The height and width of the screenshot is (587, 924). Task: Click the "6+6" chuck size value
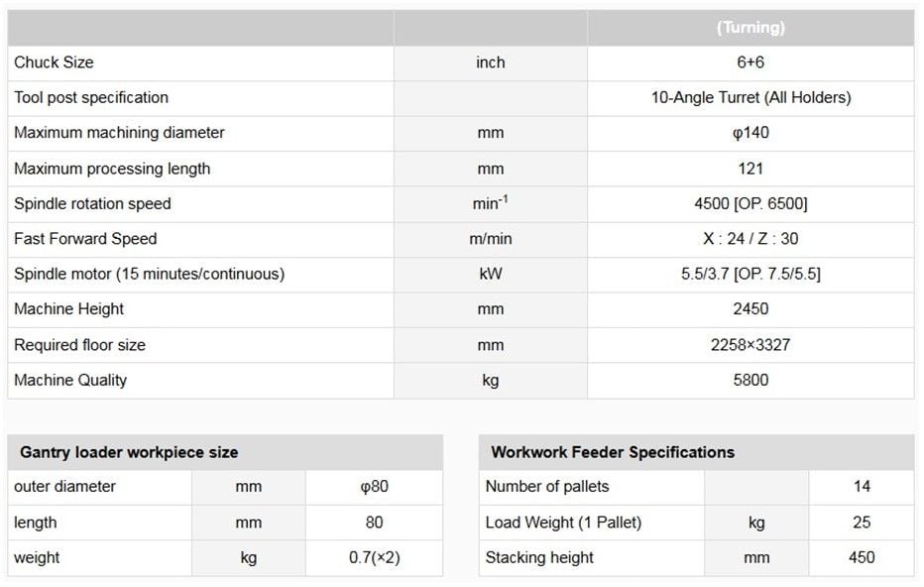751,62
